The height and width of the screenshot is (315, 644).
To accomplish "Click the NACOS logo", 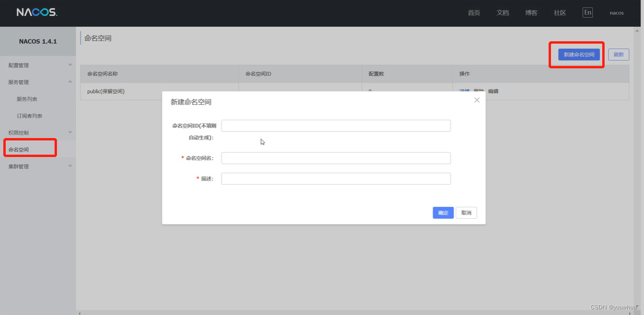I will (x=37, y=12).
